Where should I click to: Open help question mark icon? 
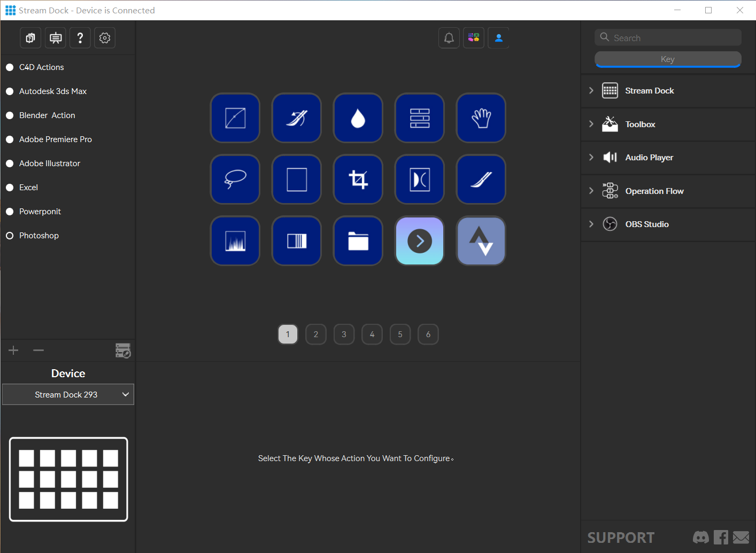[x=80, y=38]
